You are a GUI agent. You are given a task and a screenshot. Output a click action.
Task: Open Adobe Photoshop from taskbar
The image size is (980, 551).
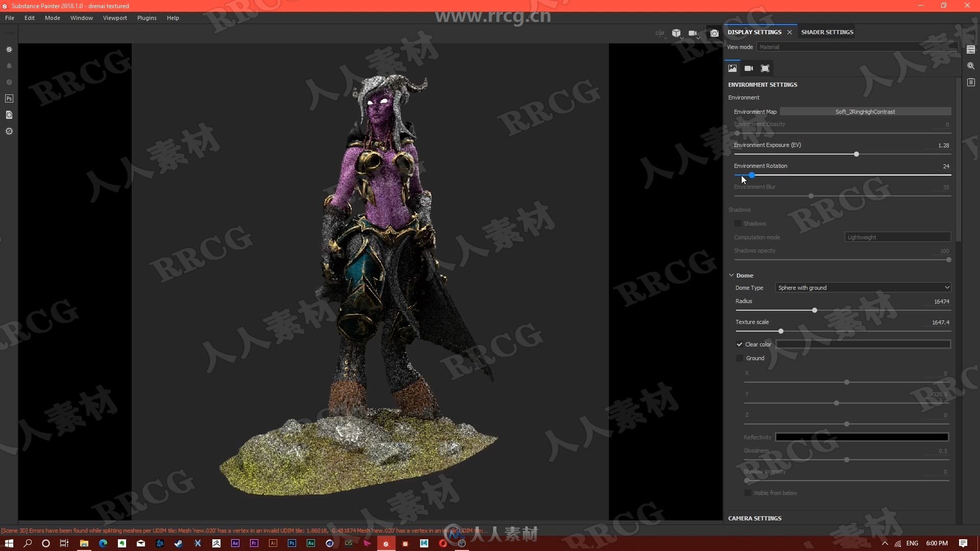[x=292, y=543]
